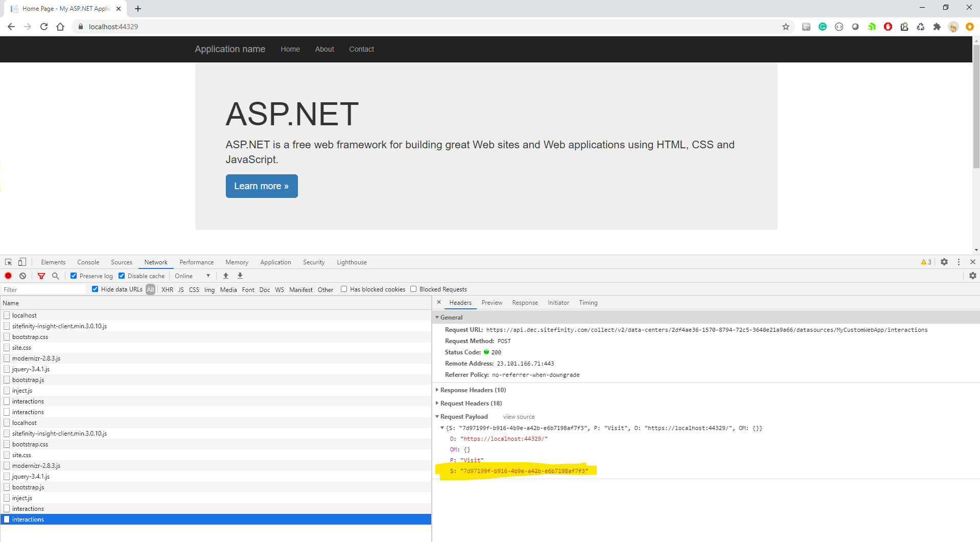The width and height of the screenshot is (980, 542).
Task: Open network settings gear icon
Action: coord(973,276)
